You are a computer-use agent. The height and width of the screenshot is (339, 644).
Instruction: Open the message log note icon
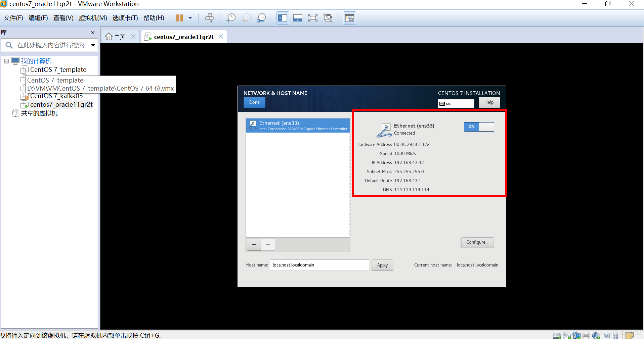coord(629,335)
